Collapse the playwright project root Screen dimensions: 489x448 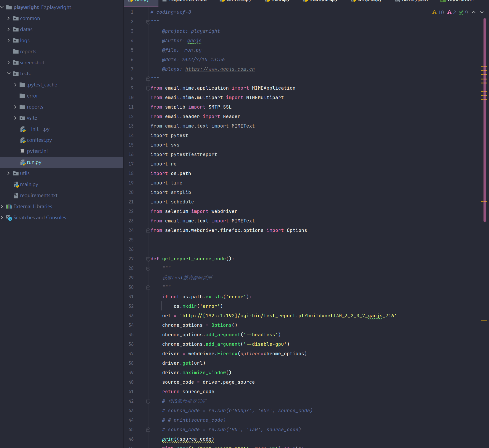[2, 7]
